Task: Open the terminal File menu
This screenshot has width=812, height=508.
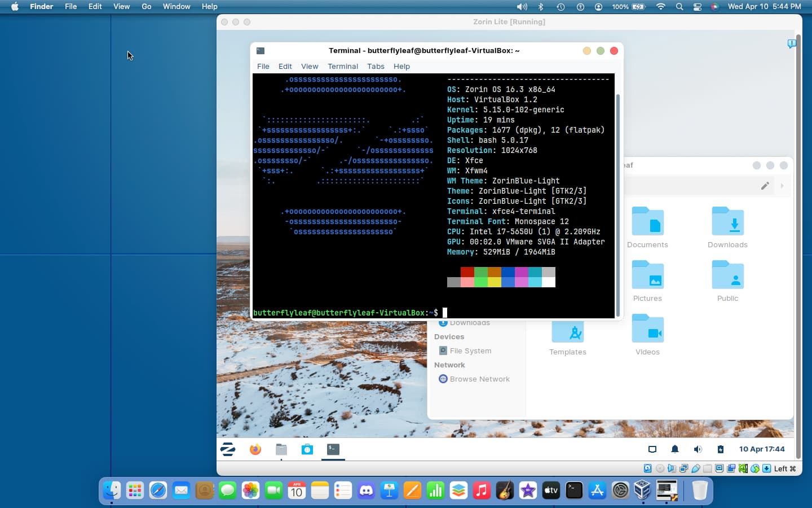Action: click(263, 66)
